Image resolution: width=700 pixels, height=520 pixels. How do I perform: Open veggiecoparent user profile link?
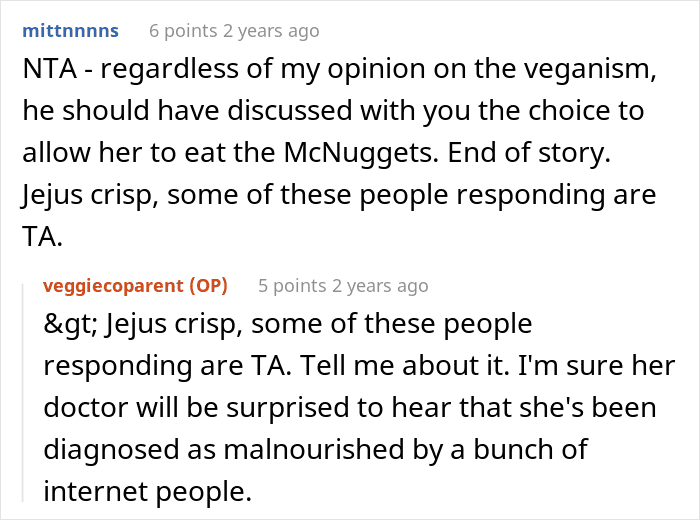[x=113, y=286]
